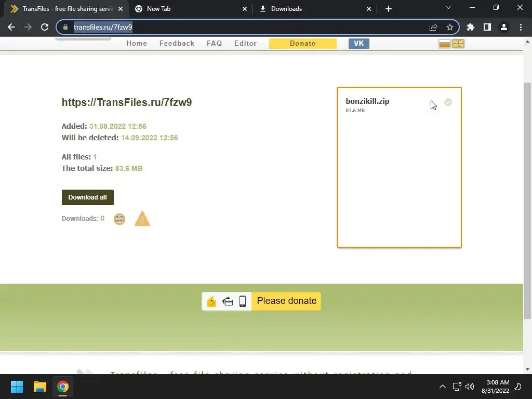Open a new browser tab
The height and width of the screenshot is (399, 532).
click(x=389, y=9)
